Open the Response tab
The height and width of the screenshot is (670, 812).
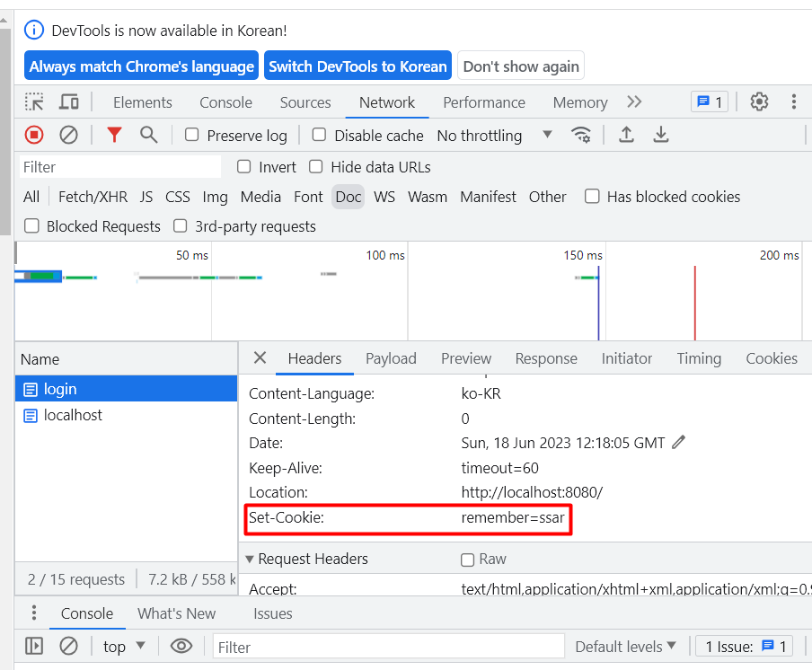[x=546, y=358]
